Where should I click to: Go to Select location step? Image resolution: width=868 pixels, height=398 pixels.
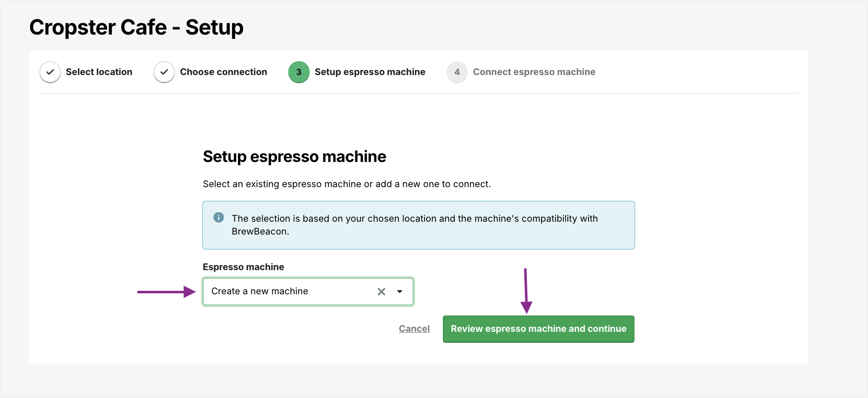pyautogui.click(x=99, y=72)
